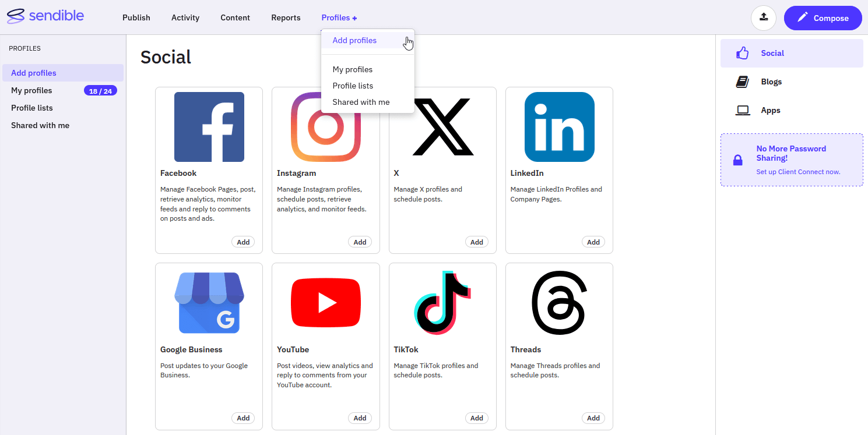Click the laptop Apps icon
The height and width of the screenshot is (435, 868).
coord(743,110)
